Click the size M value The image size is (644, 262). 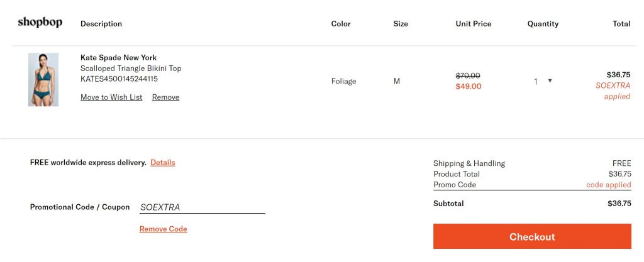point(397,81)
